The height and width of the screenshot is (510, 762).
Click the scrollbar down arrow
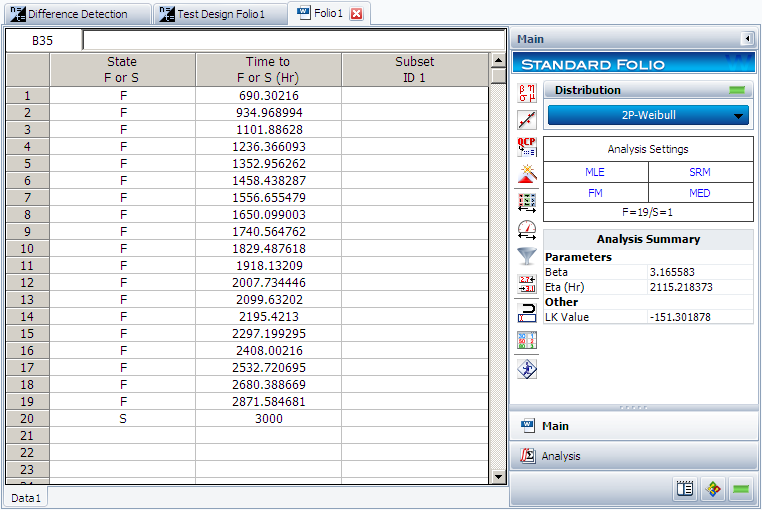pos(498,478)
